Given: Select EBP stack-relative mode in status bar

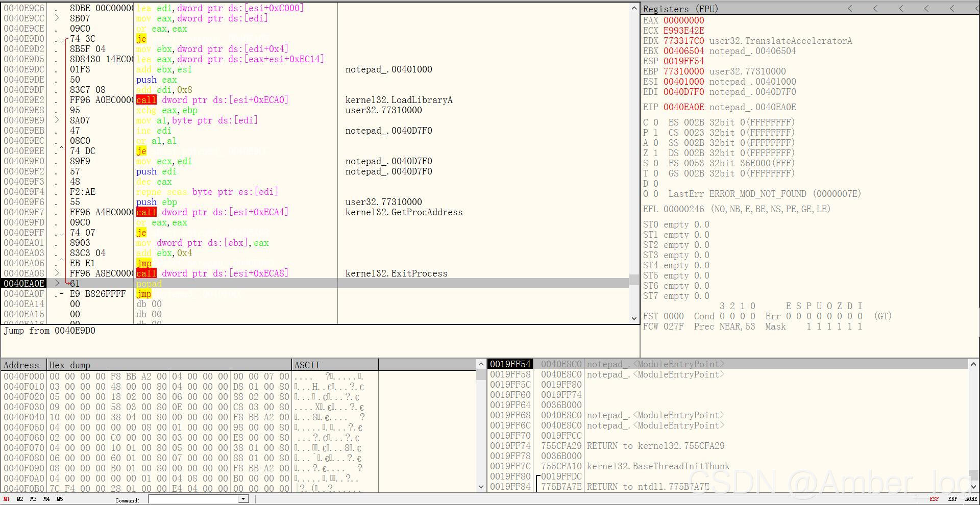Looking at the screenshot, I should coord(952,499).
